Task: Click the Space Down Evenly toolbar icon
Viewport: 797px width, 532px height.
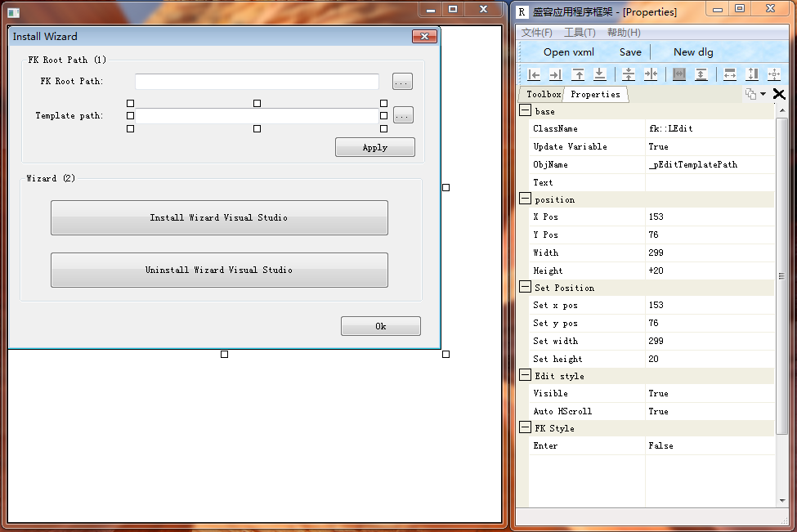Action: pyautogui.click(x=701, y=74)
